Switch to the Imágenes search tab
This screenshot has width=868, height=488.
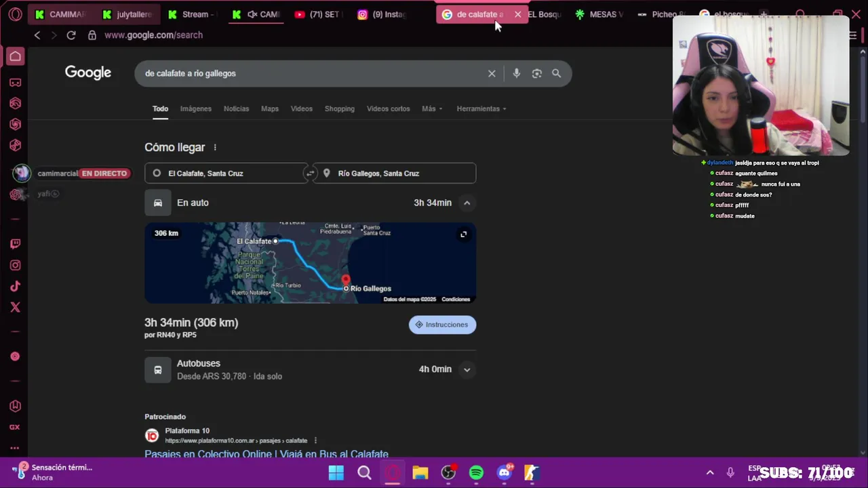196,108
